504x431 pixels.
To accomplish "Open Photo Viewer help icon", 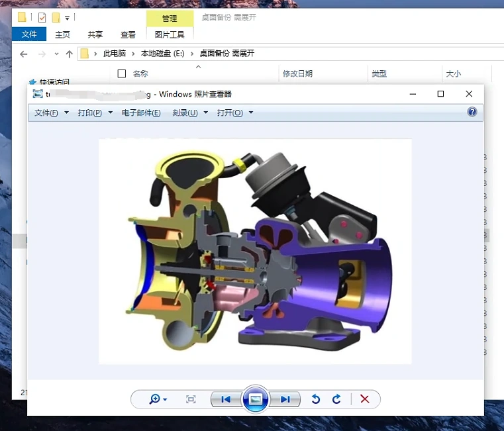I will point(472,112).
